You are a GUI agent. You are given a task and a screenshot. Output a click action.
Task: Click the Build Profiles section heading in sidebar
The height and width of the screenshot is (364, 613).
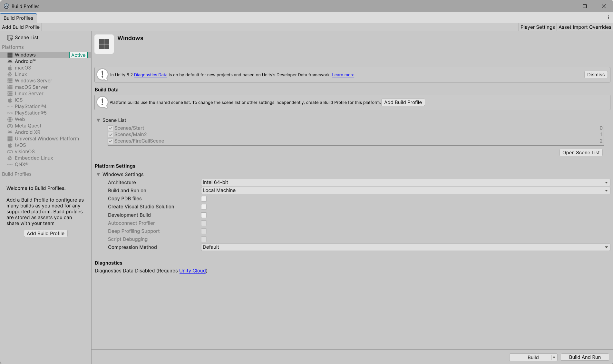click(17, 174)
